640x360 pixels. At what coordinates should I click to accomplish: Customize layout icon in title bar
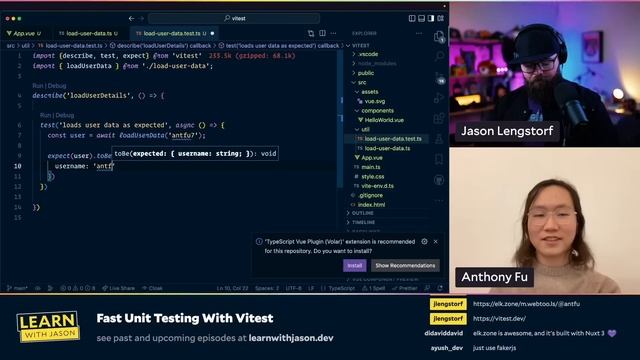click(x=441, y=18)
